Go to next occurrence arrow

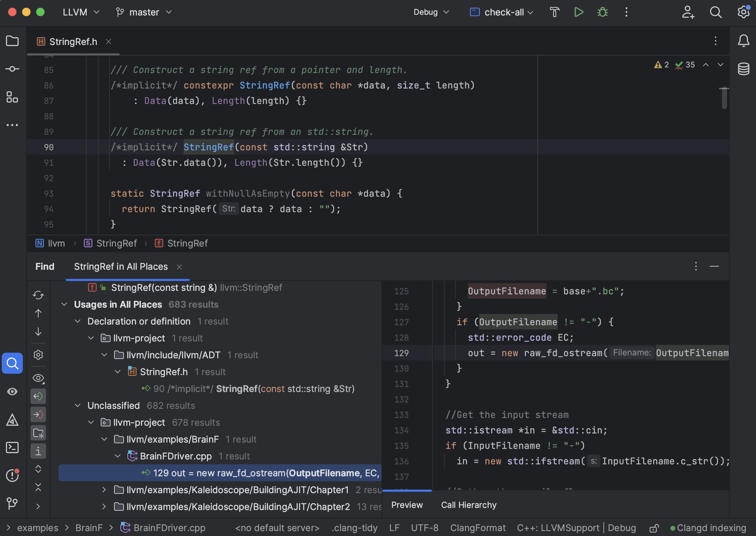[x=38, y=332]
